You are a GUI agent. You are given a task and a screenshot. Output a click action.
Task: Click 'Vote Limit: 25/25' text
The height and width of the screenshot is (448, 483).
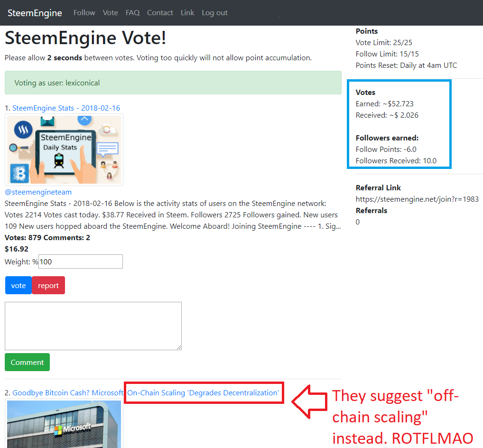click(x=384, y=43)
